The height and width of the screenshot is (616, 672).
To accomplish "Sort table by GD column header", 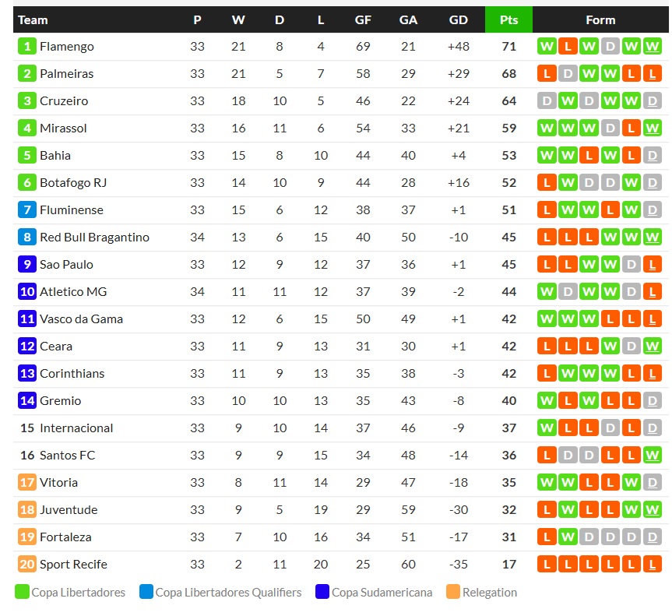I will [x=459, y=20].
